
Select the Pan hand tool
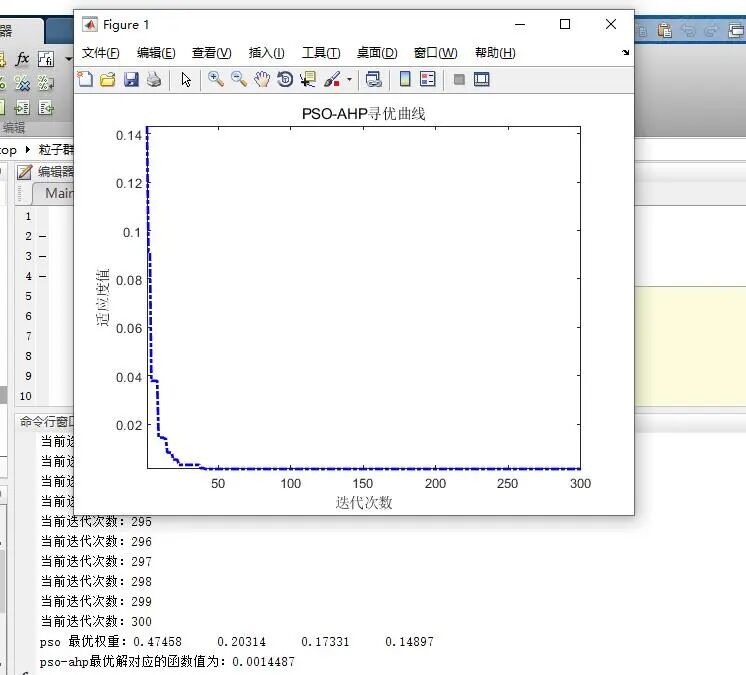coord(262,79)
